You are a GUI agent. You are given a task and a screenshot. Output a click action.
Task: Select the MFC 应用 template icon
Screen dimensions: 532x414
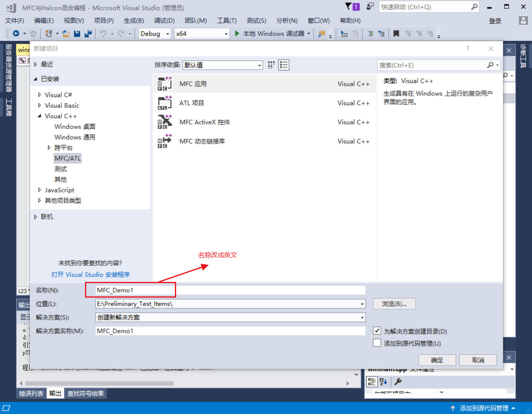[x=164, y=84]
